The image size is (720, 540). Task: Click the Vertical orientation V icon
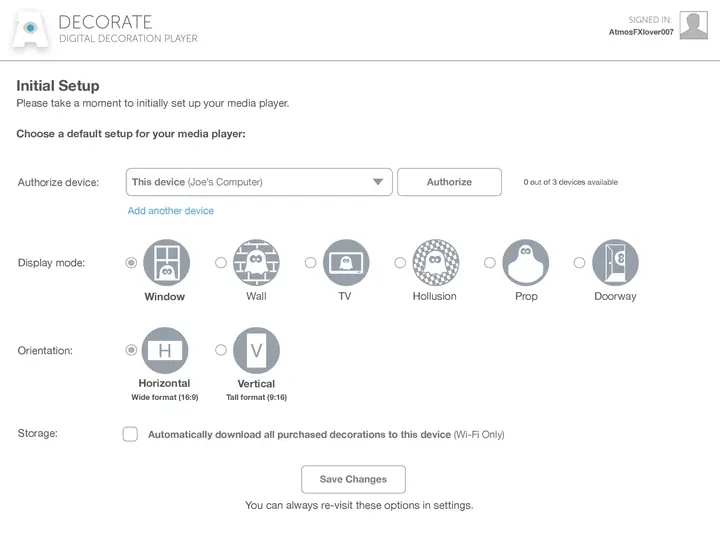(x=256, y=350)
